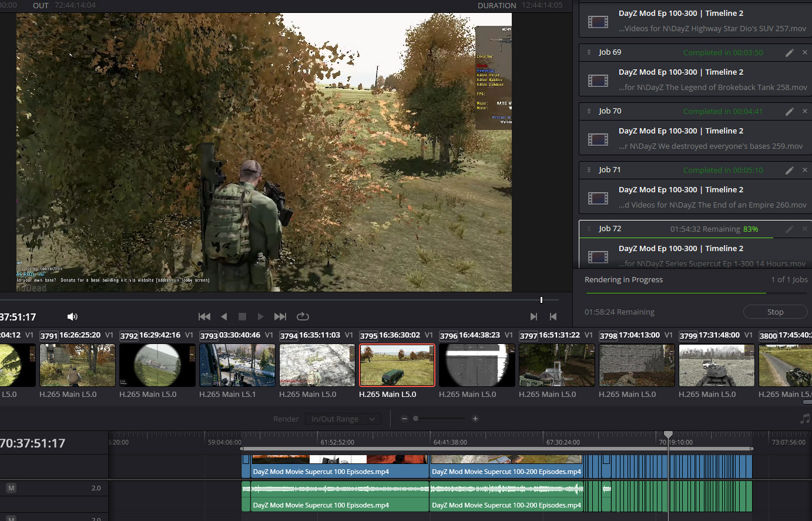Viewport: 812px width, 521px height.
Task: Click the '1 of 1 Jobs' counter
Action: pos(789,280)
